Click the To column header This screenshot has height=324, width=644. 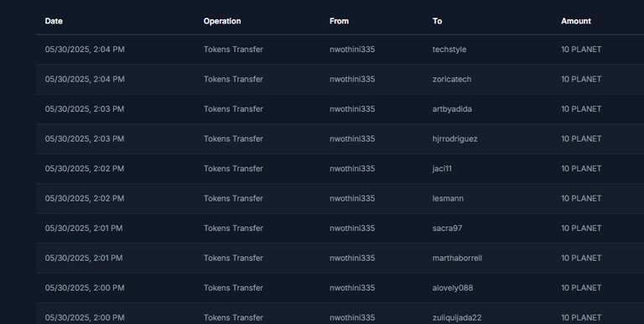[437, 21]
